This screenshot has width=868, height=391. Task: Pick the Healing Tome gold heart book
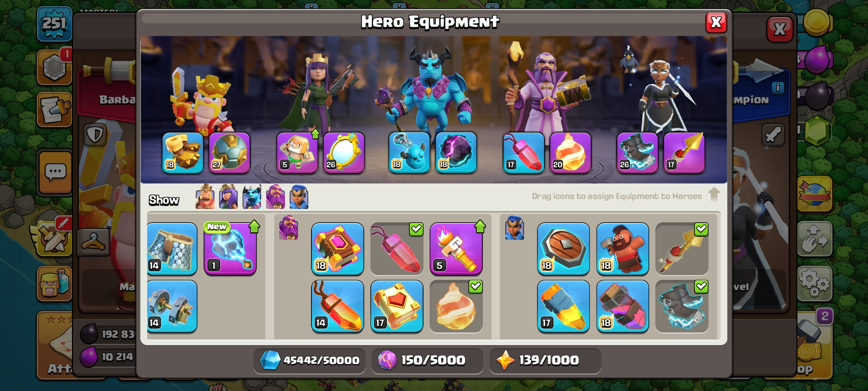(397, 306)
